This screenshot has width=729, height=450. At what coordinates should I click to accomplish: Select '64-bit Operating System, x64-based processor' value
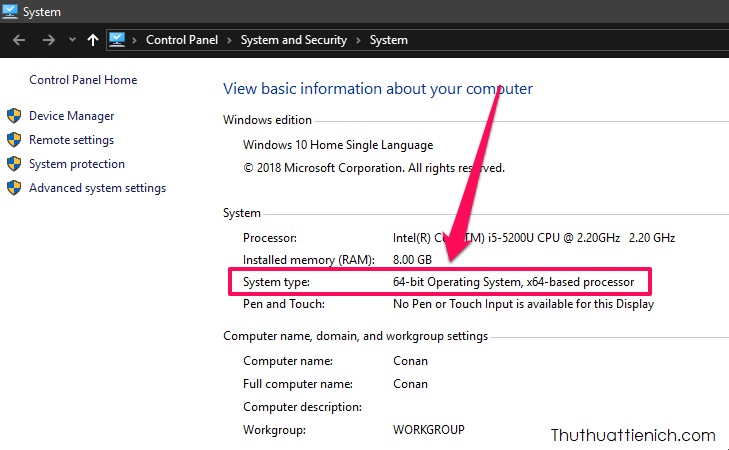pos(513,282)
